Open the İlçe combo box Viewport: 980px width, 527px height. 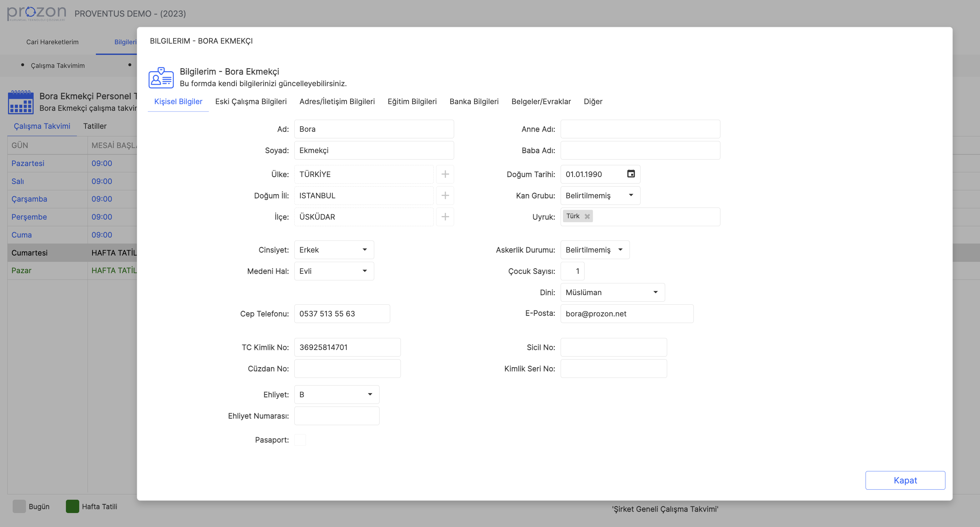pos(364,217)
